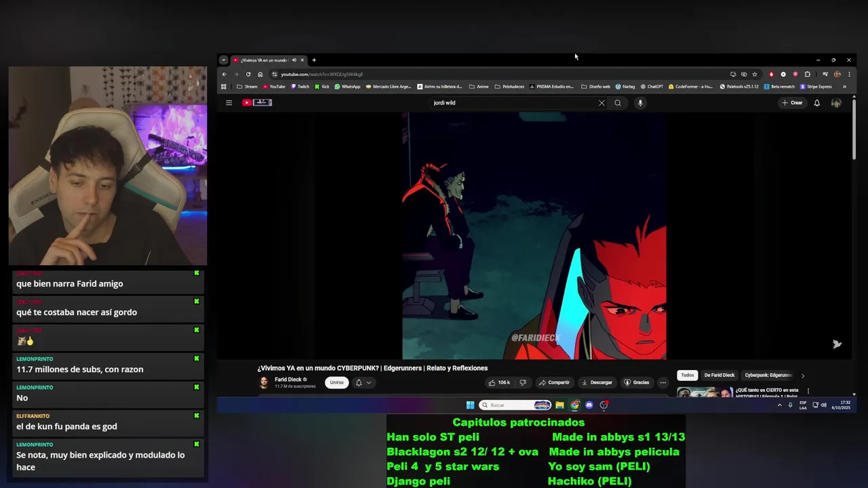Open File Explorer from the taskbar
868x488 pixels.
pos(559,405)
